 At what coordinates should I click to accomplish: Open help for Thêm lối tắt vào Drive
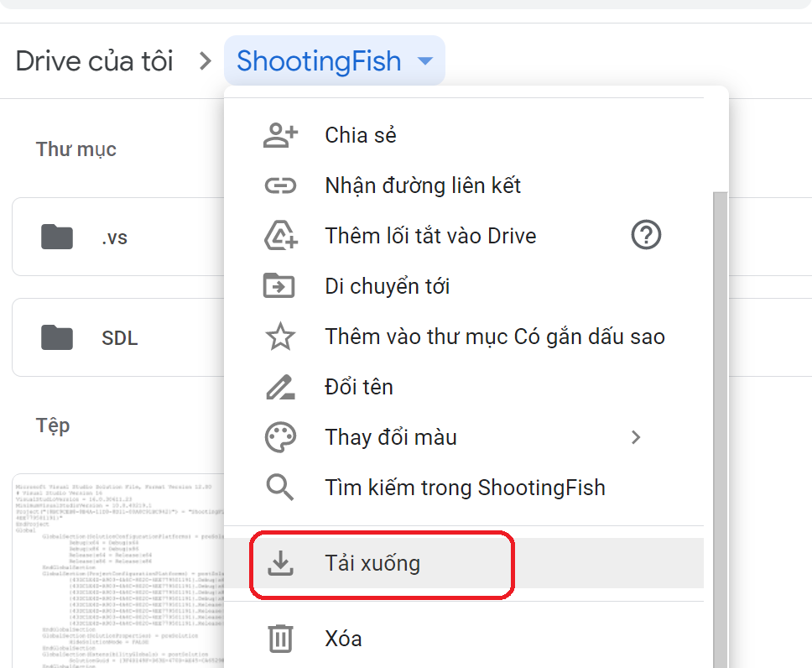click(646, 235)
